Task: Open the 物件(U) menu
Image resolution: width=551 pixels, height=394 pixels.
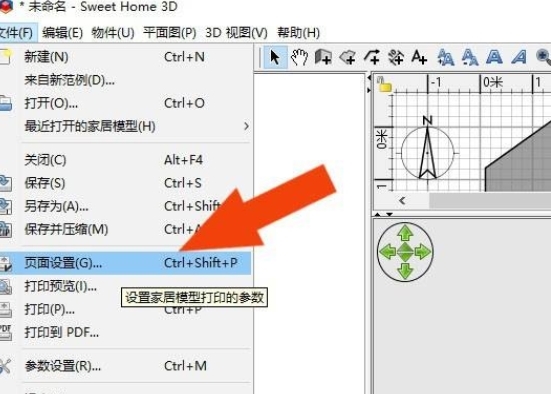Action: [x=113, y=33]
